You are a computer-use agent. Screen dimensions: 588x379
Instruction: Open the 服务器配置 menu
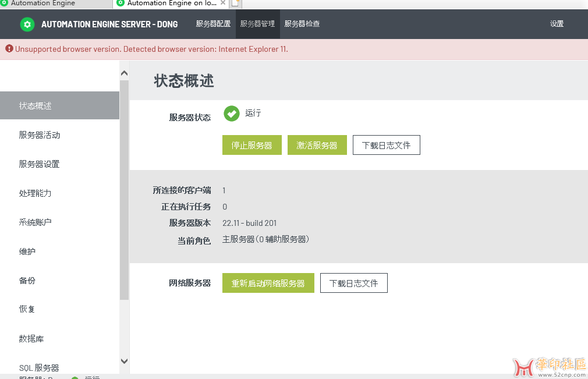[x=213, y=24]
